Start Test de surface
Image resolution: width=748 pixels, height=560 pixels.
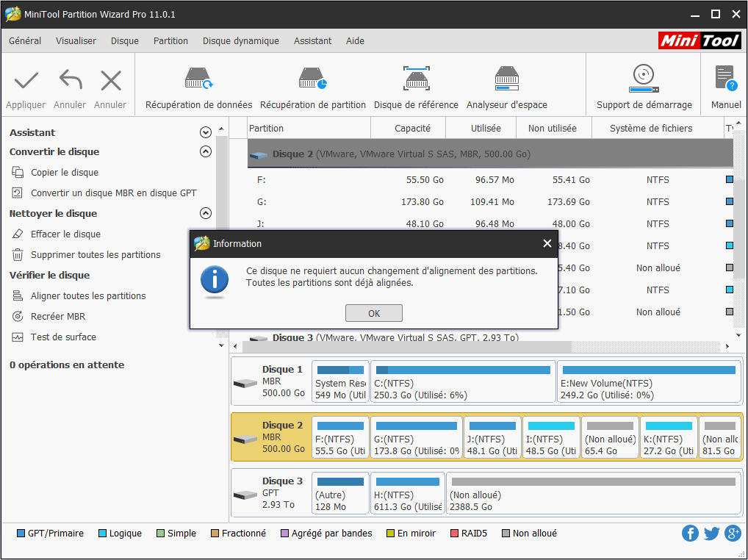click(x=63, y=337)
